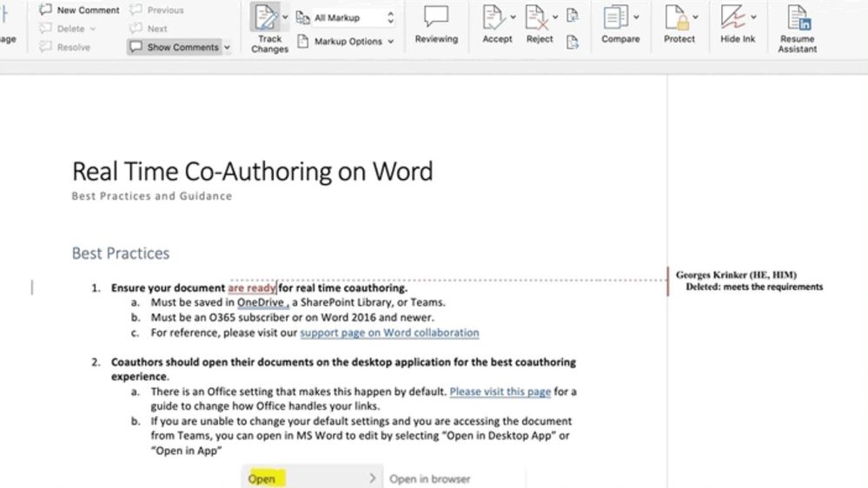
Task: Click the subtitle 'Best Practices and Guidance'
Action: 152,196
